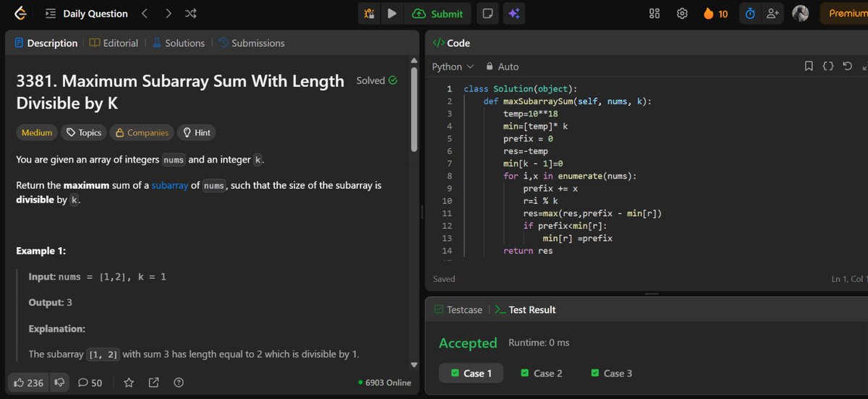Show the Hint
Image resolution: width=868 pixels, height=399 pixels.
tap(197, 132)
